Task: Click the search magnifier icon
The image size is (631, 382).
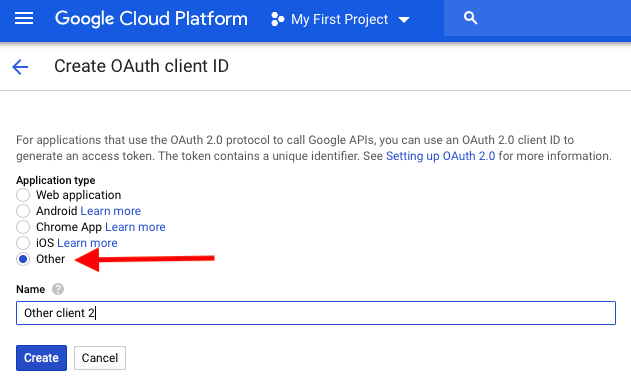Action: (x=470, y=18)
